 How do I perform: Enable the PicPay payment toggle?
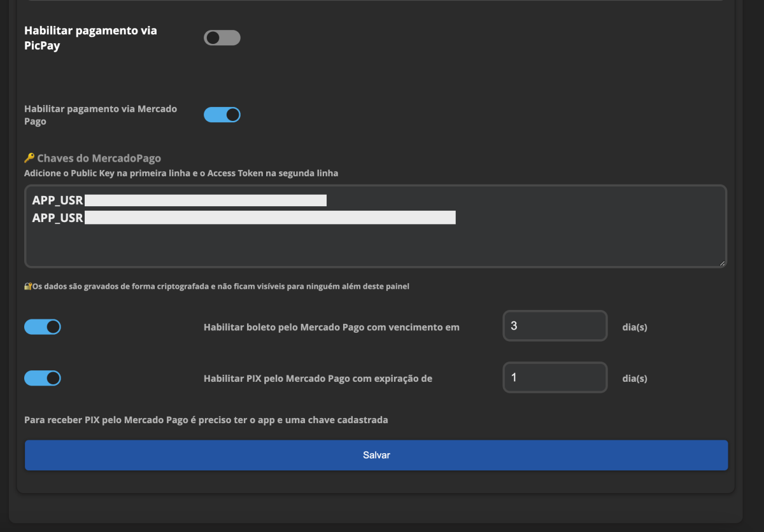pos(222,38)
